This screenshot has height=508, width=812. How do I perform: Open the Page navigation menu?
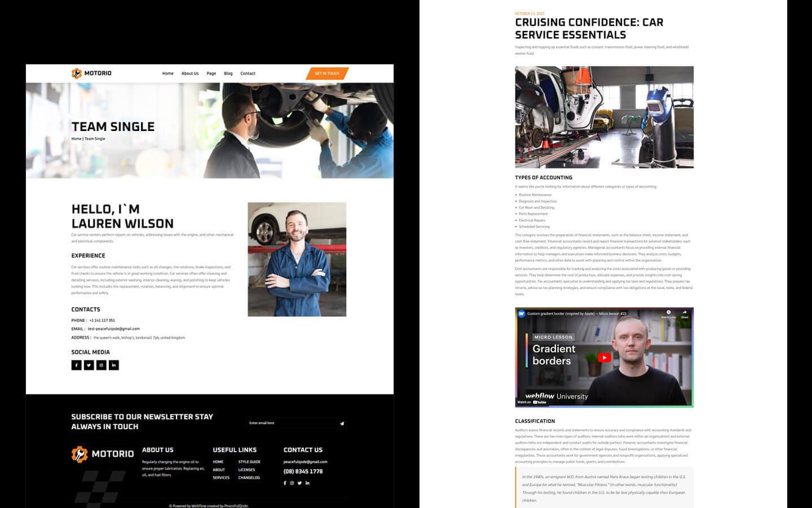coord(211,73)
